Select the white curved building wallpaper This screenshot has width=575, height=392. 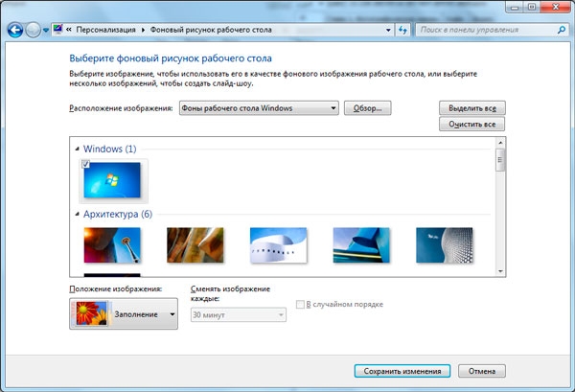pos(277,244)
